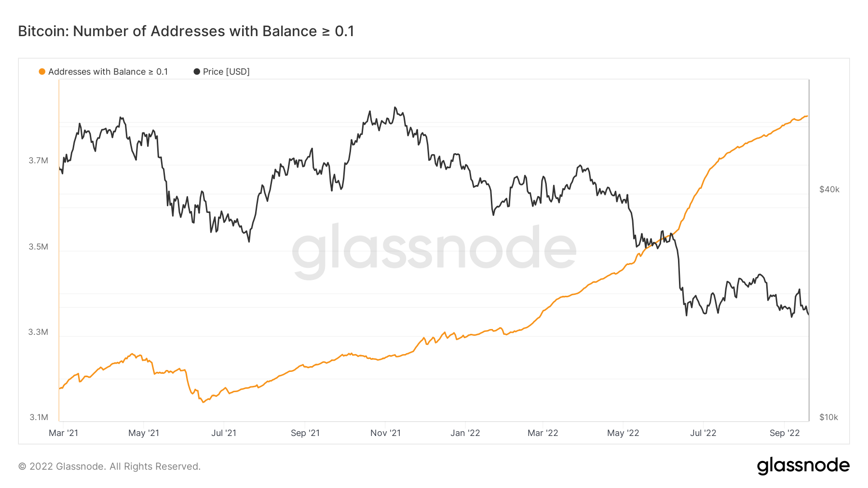Click the chart title text
The height and width of the screenshot is (488, 868).
tap(186, 31)
